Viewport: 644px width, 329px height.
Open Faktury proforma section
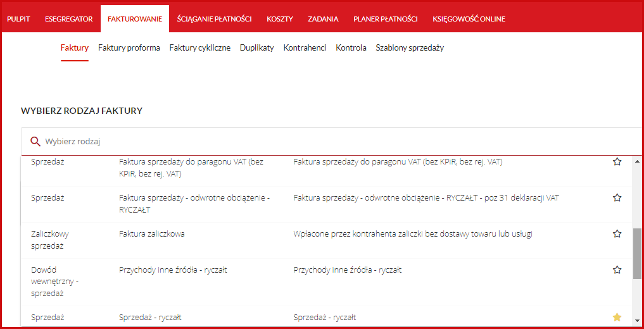point(129,48)
